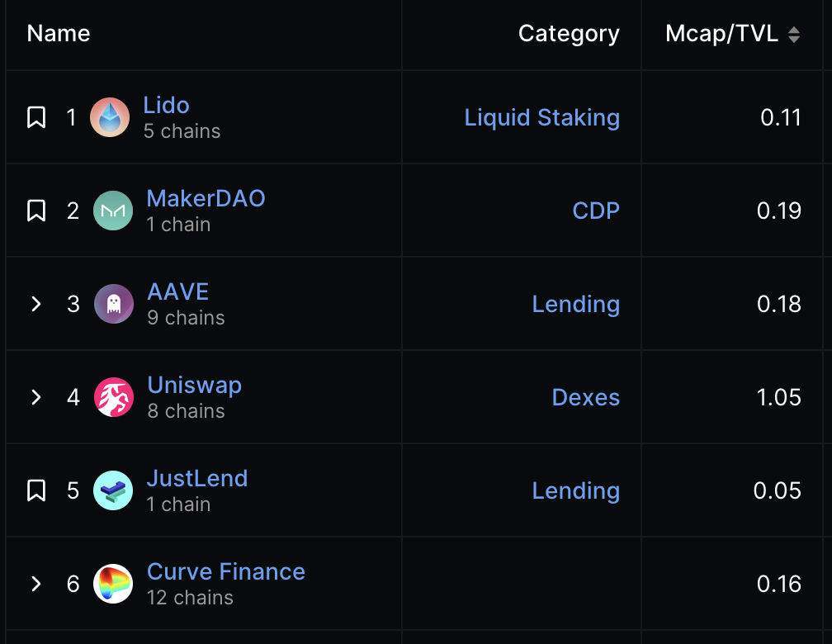Sort by Mcap/TVL arrows icon

tap(794, 34)
